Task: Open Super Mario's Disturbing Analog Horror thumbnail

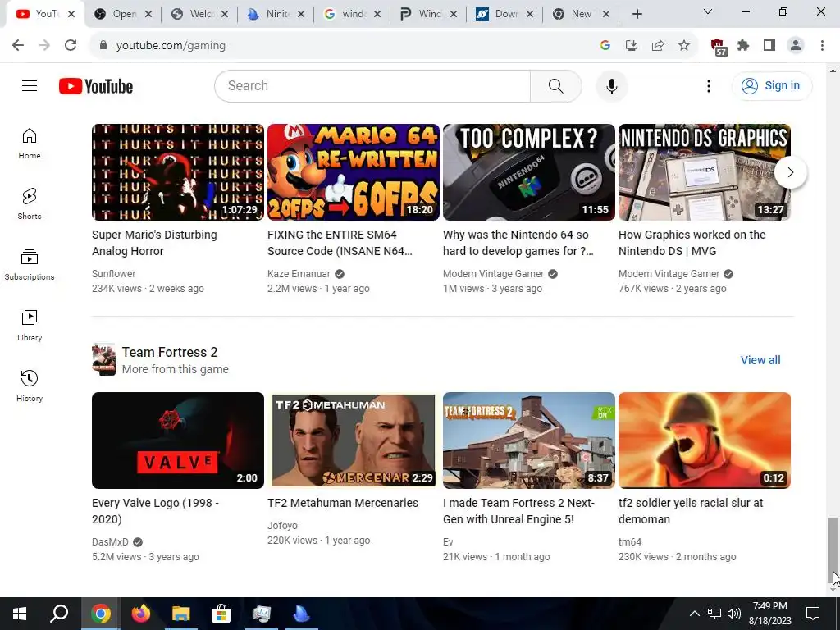Action: [178, 172]
